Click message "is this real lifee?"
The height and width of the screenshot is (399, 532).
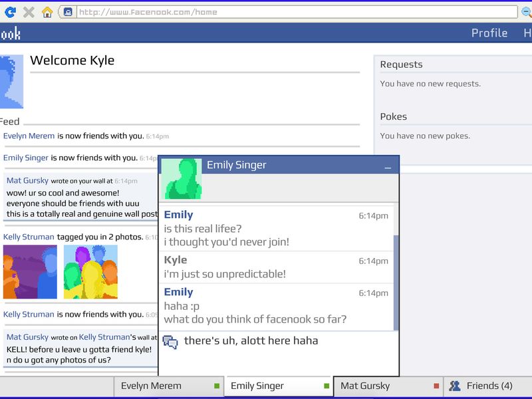click(203, 229)
